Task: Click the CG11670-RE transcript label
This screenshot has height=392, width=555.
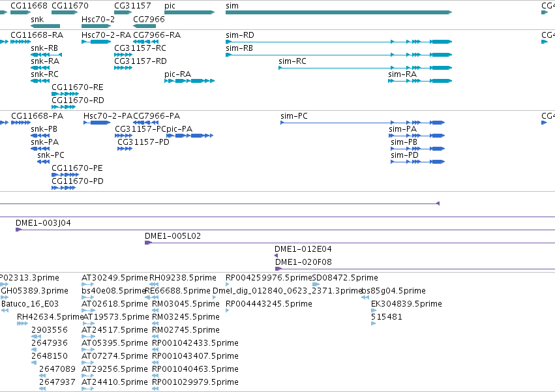Action: coord(78,87)
